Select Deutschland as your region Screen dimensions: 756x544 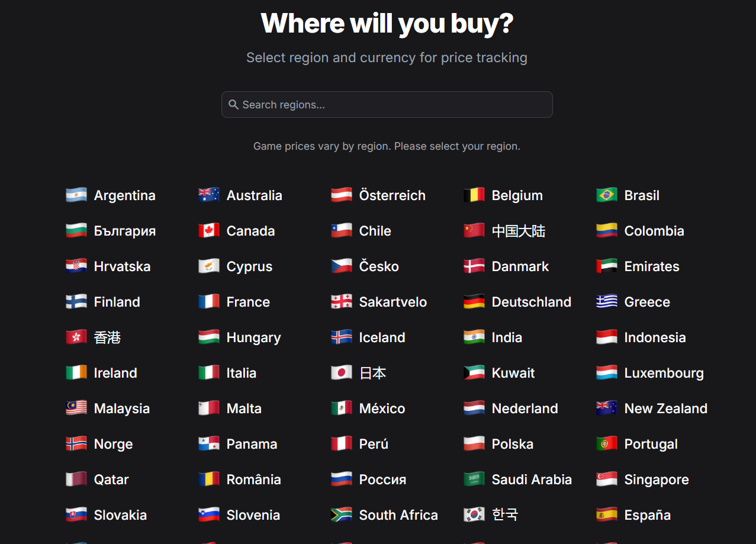click(x=517, y=302)
